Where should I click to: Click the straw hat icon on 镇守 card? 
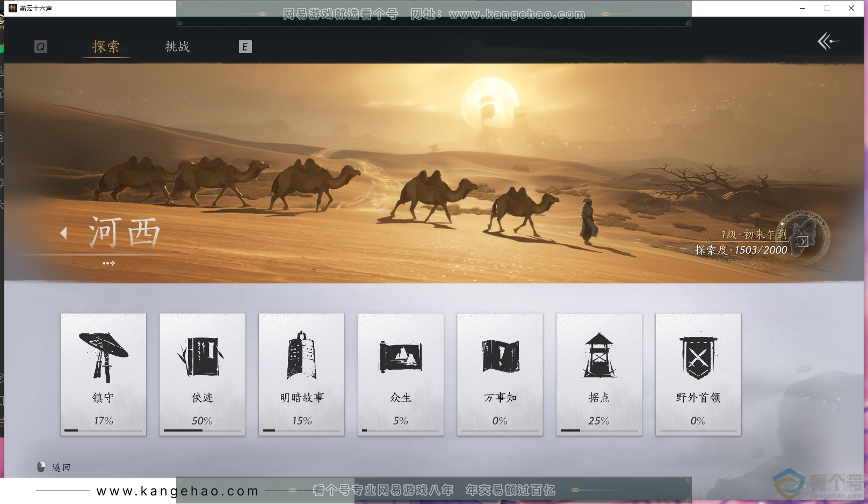click(103, 356)
